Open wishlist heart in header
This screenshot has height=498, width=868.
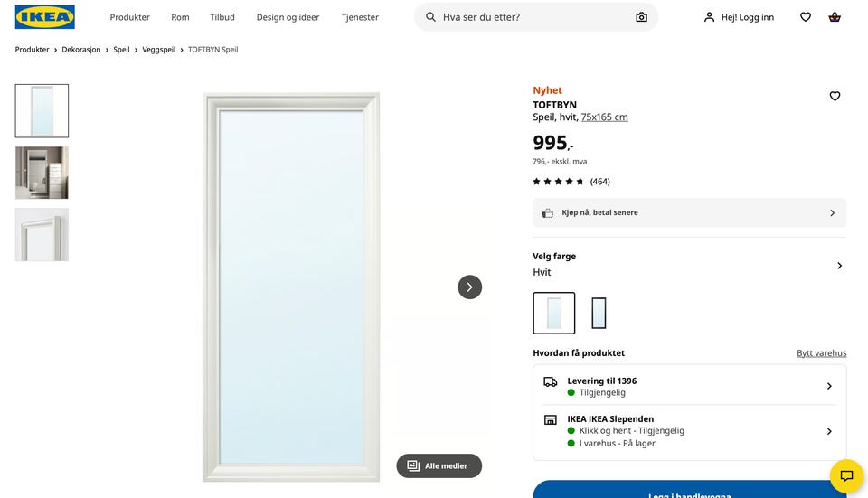[806, 17]
